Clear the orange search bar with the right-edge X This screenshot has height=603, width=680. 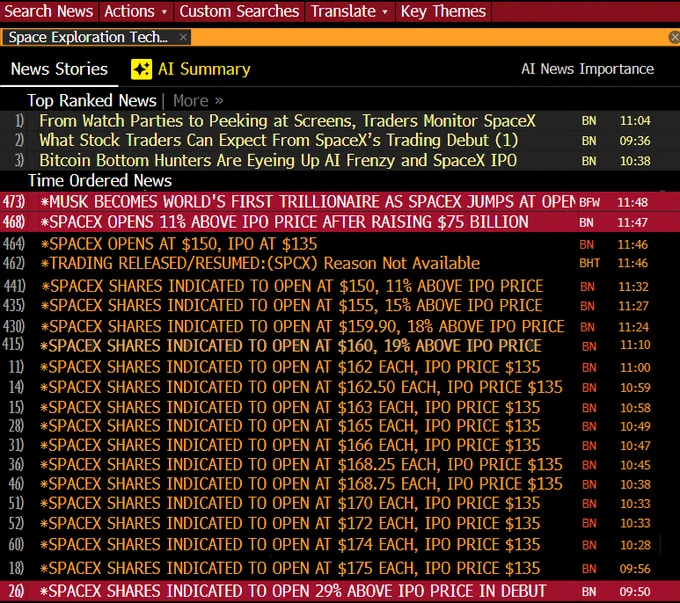674,37
